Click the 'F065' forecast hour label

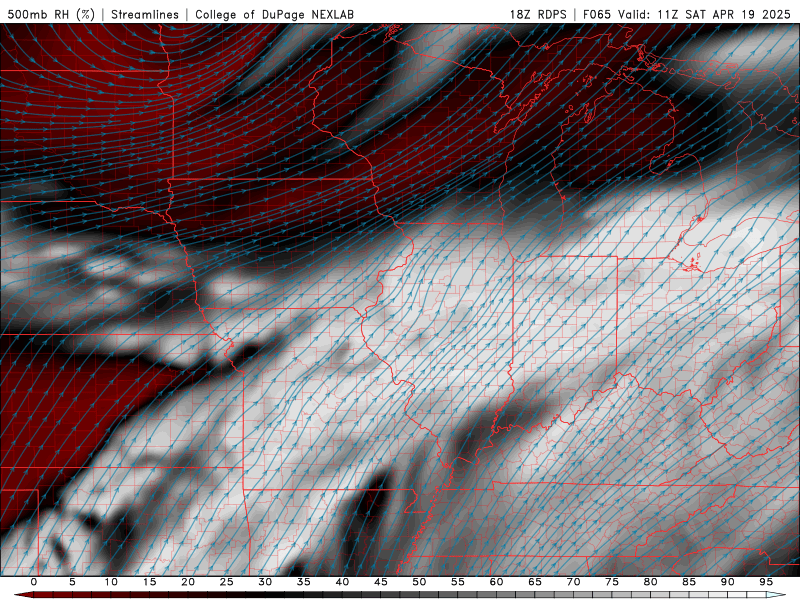click(596, 14)
